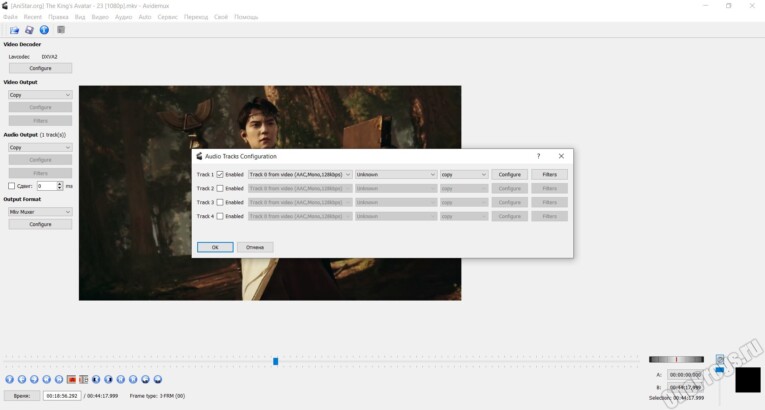The width and height of the screenshot is (765, 410).
Task: Open the Audio Output codec dropdown
Action: 40,147
